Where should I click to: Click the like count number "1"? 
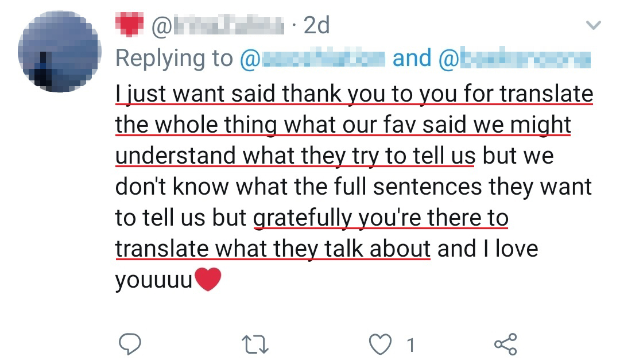click(410, 344)
